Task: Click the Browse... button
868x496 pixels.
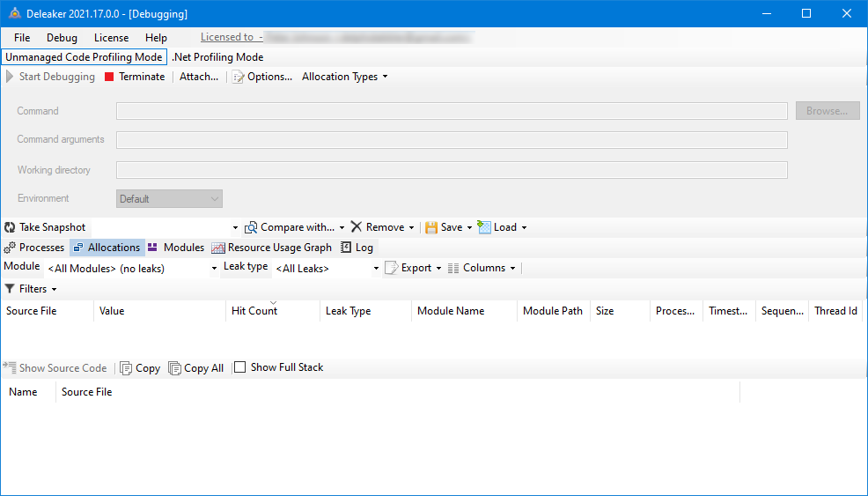Action: point(828,111)
